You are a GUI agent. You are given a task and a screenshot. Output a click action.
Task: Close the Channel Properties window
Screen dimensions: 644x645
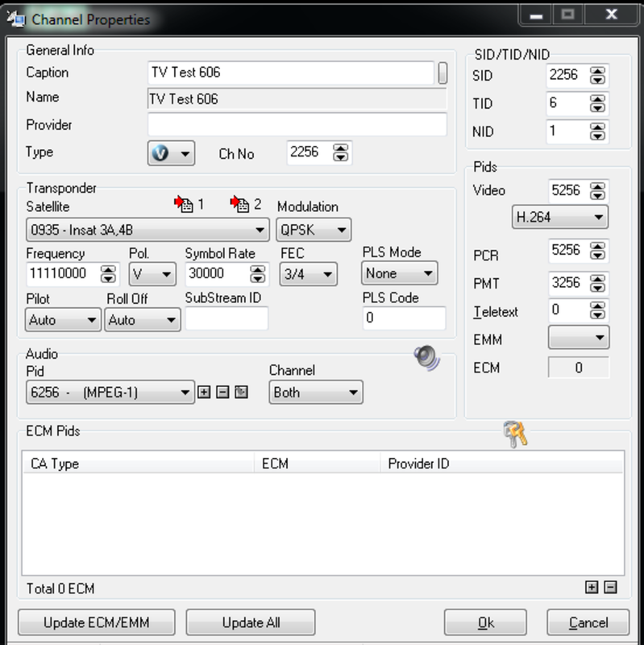612,15
